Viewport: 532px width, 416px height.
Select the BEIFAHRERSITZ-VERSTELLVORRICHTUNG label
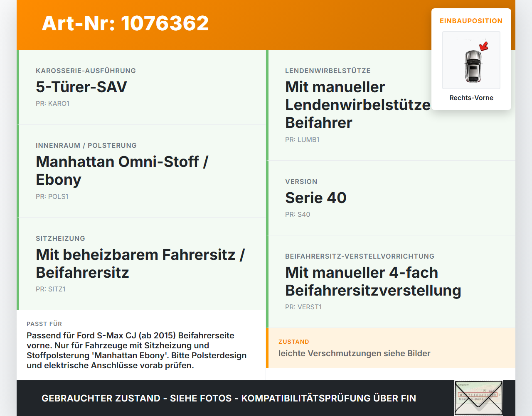360,256
